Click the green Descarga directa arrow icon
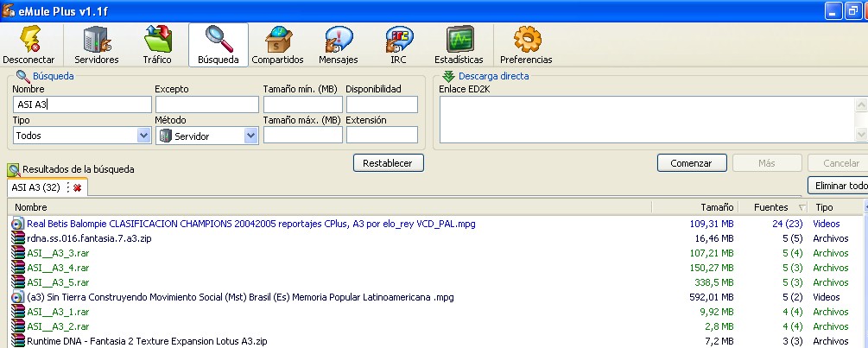Viewport: 868px width, 348px height. [x=448, y=76]
